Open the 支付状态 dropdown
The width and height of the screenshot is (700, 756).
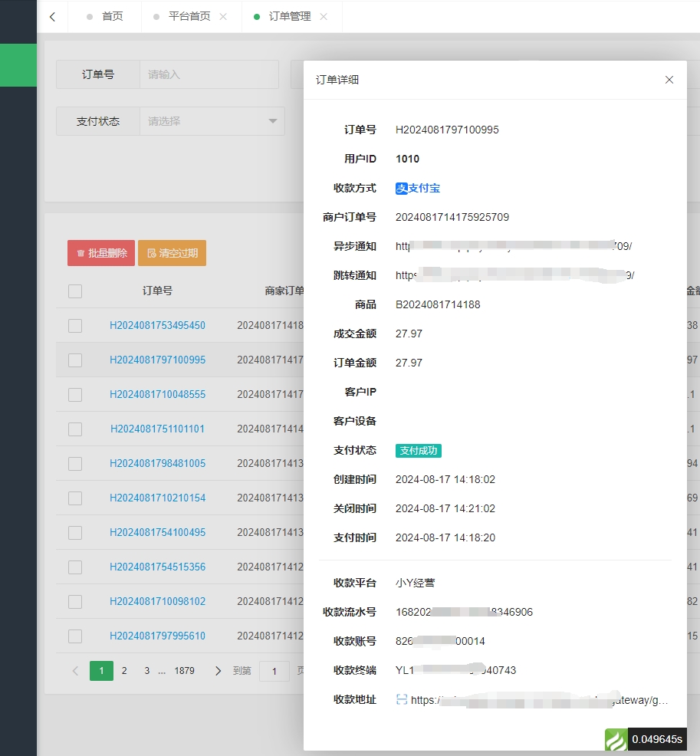pyautogui.click(x=211, y=121)
